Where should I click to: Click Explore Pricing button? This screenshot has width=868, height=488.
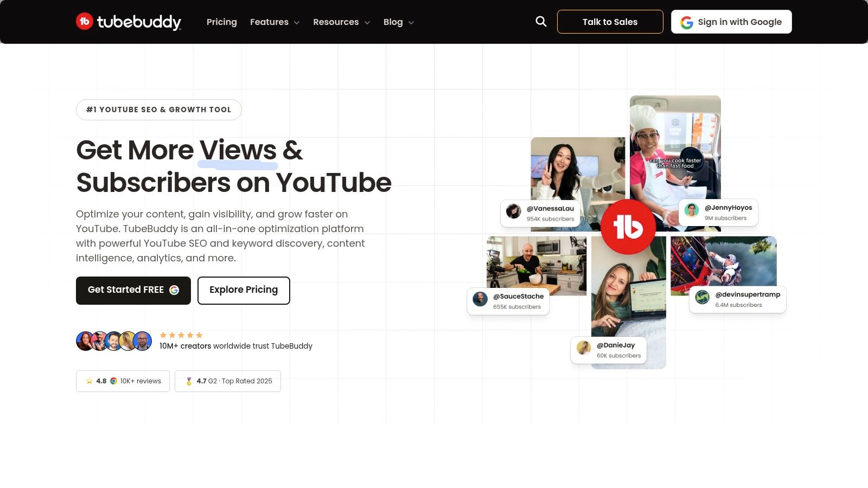[x=244, y=291]
